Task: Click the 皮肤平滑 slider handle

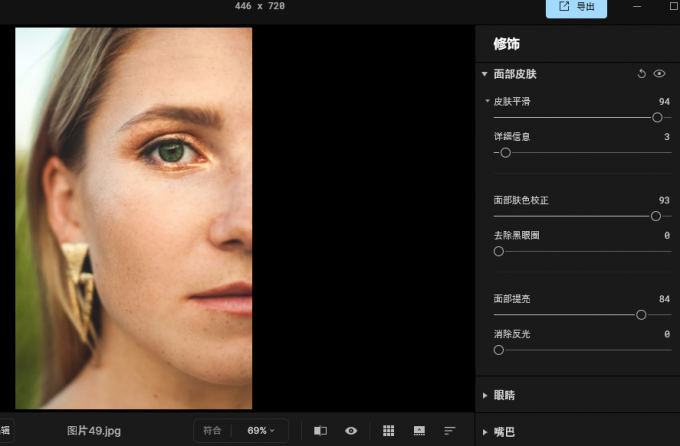Action: [657, 117]
